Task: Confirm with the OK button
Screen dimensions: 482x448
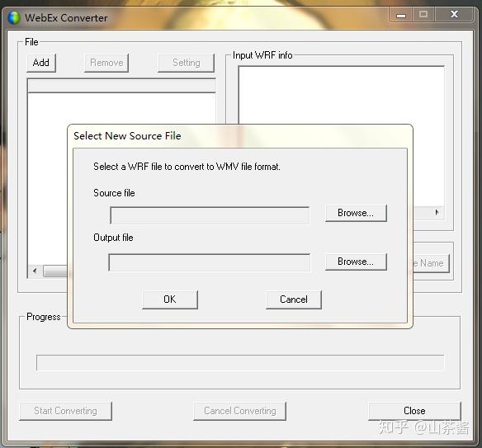Action: click(x=170, y=299)
